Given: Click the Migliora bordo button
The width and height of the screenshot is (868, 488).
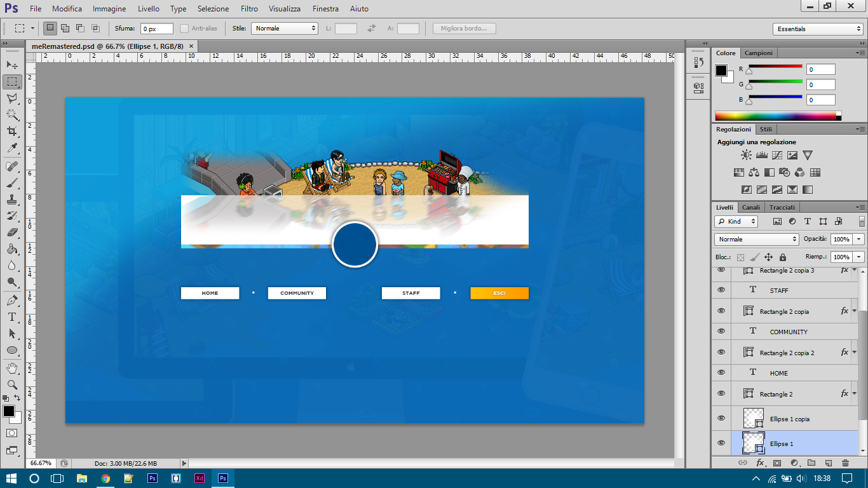Looking at the screenshot, I should pos(464,29).
